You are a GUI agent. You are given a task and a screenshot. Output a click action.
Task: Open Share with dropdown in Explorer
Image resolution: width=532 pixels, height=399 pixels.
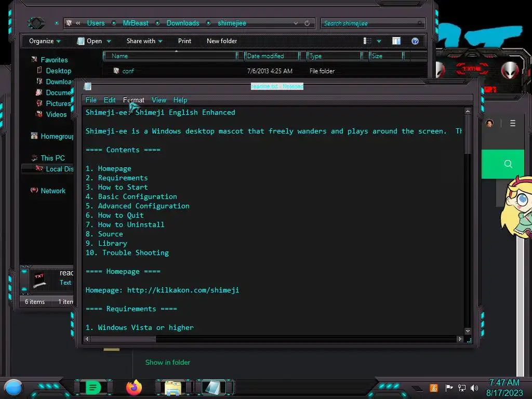pyautogui.click(x=144, y=41)
